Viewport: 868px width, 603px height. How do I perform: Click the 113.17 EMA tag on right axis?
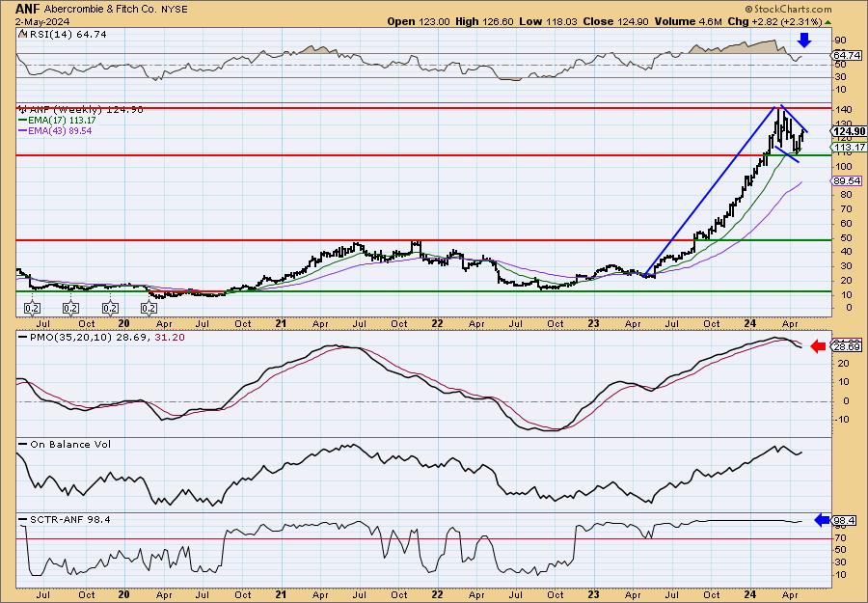847,147
